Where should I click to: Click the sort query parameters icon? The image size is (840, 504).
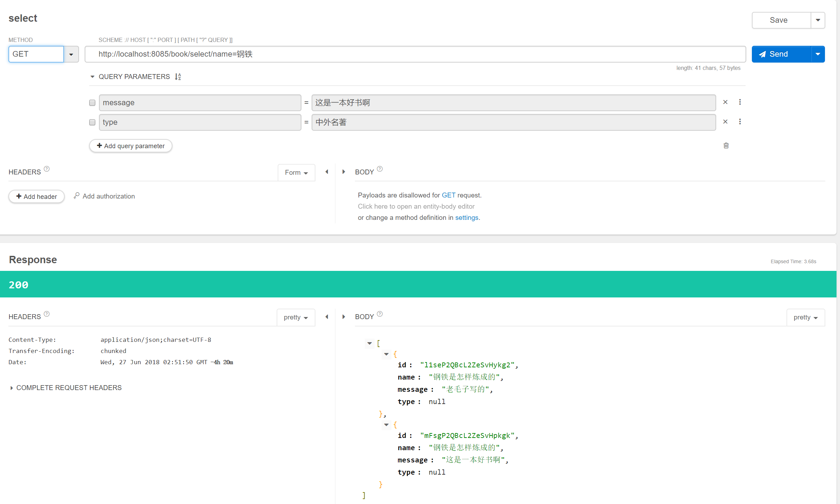pos(178,77)
